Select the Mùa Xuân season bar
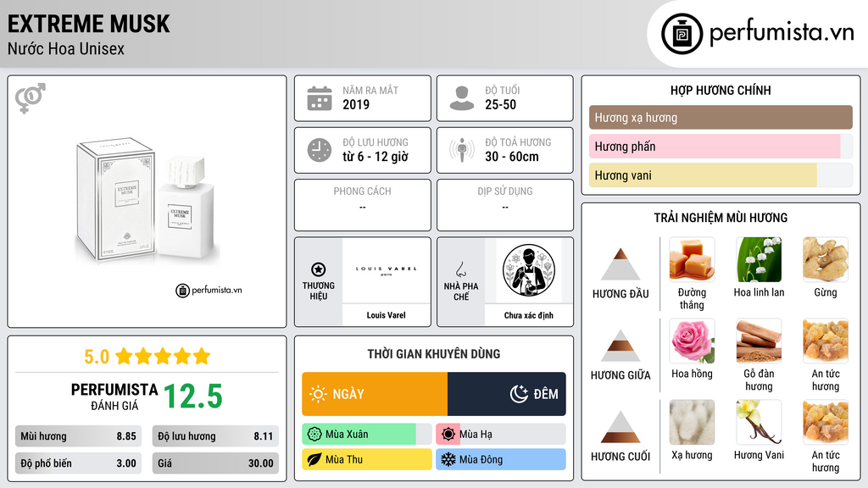The width and height of the screenshot is (868, 488). 367,435
